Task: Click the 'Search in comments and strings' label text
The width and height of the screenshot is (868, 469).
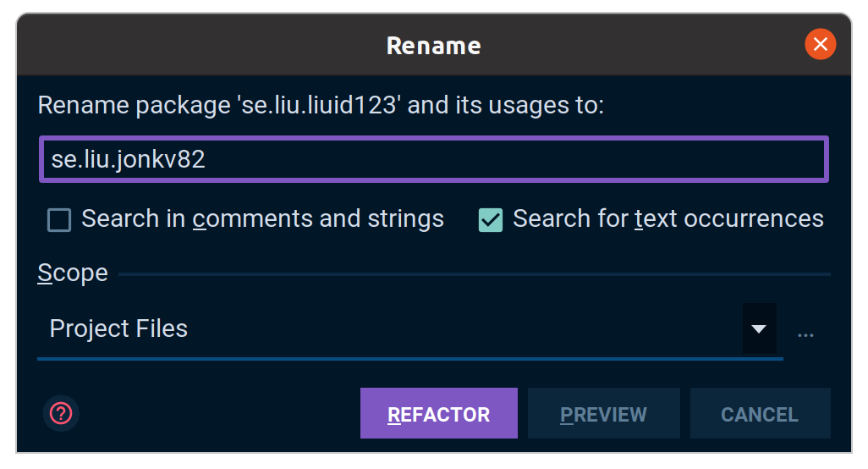Action: click(x=262, y=218)
